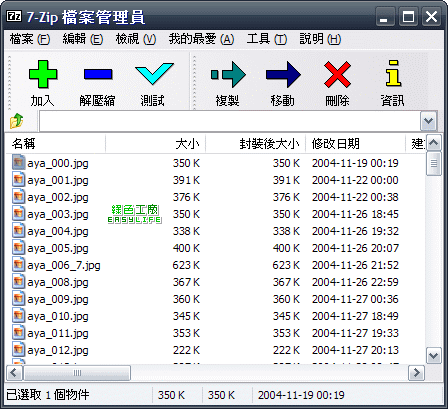Viewport: 448px width, 409px height.
Task: Open the 編輯 (E) menu
Action: point(83,39)
